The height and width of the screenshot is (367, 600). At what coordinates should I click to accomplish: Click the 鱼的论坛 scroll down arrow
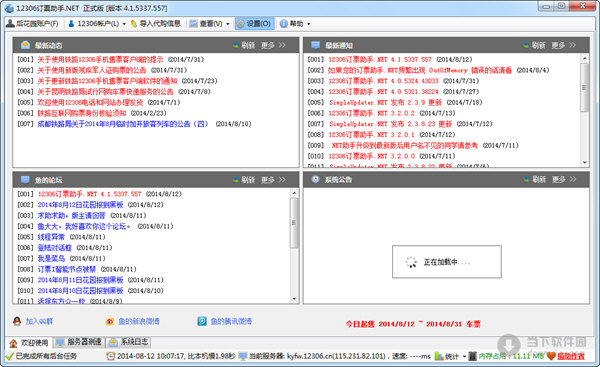coord(294,299)
